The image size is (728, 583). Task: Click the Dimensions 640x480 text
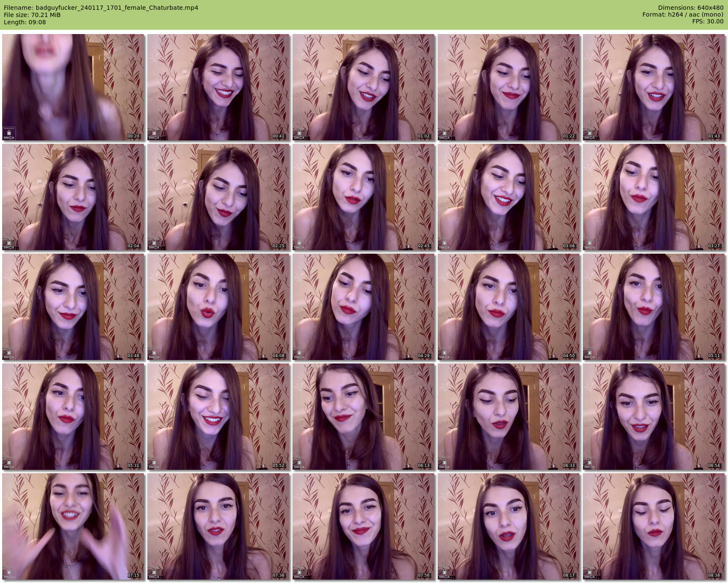pyautogui.click(x=691, y=8)
